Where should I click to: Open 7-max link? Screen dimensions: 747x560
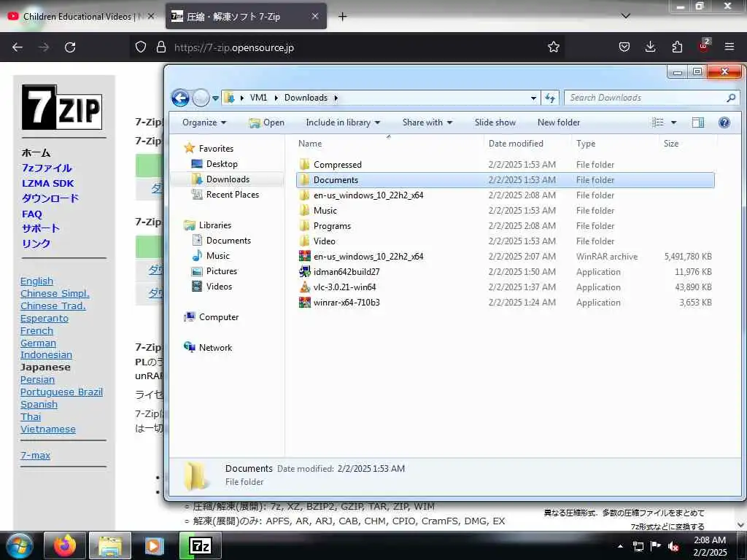[35, 455]
